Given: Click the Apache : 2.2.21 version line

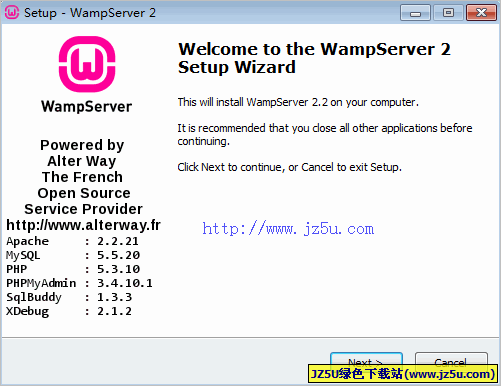Looking at the screenshot, I should click(72, 241).
